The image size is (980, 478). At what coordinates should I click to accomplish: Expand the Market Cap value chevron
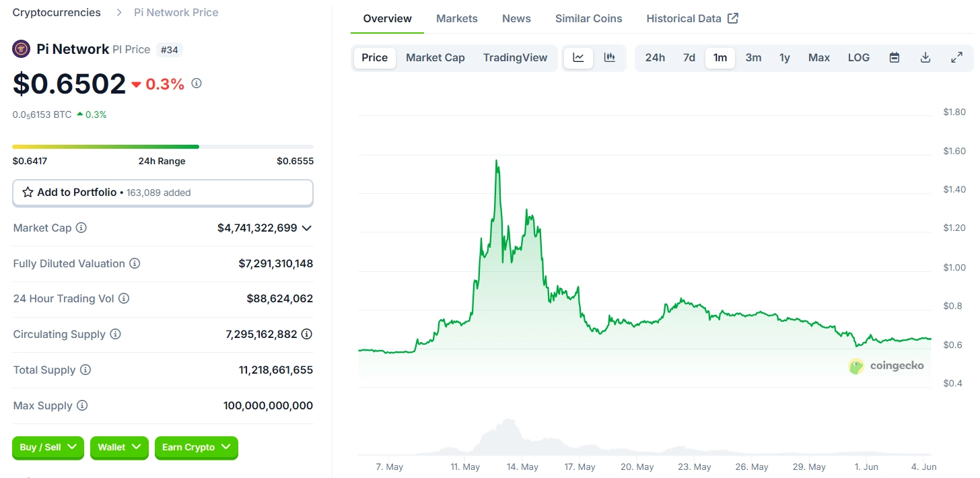(x=307, y=228)
